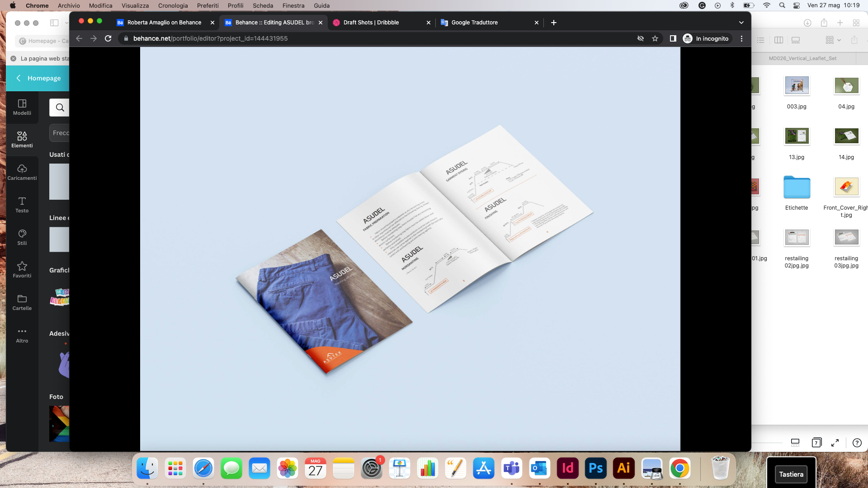Close the Google Traduttore tab
Image resolution: width=868 pixels, height=488 pixels.
pos(537,23)
